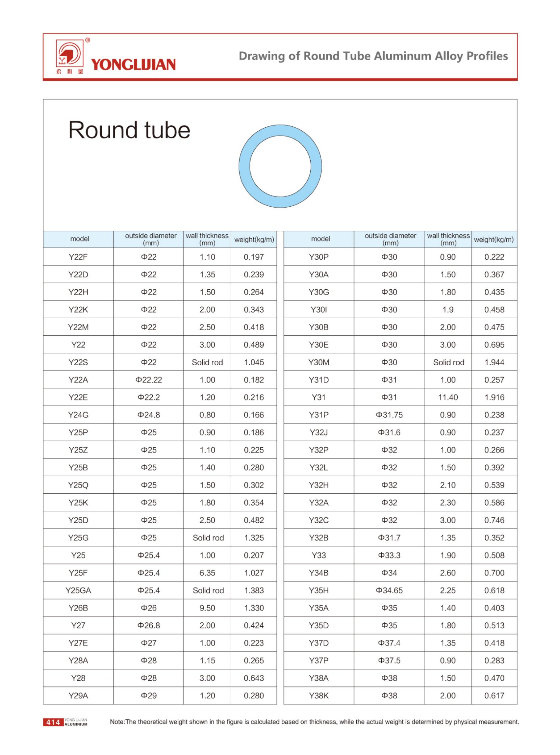
Task: Click the 11.40 wall thickness cell
Action: 448,397
